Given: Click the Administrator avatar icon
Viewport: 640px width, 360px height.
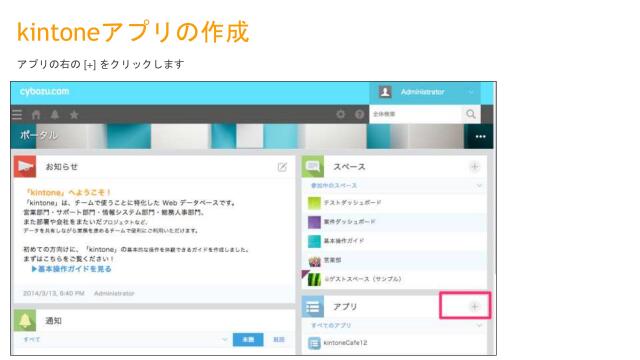Looking at the screenshot, I should click(x=385, y=92).
